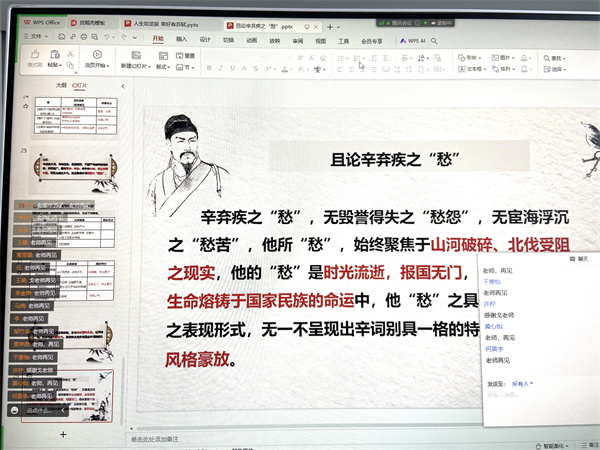Toggle left text alignment

[340, 70]
